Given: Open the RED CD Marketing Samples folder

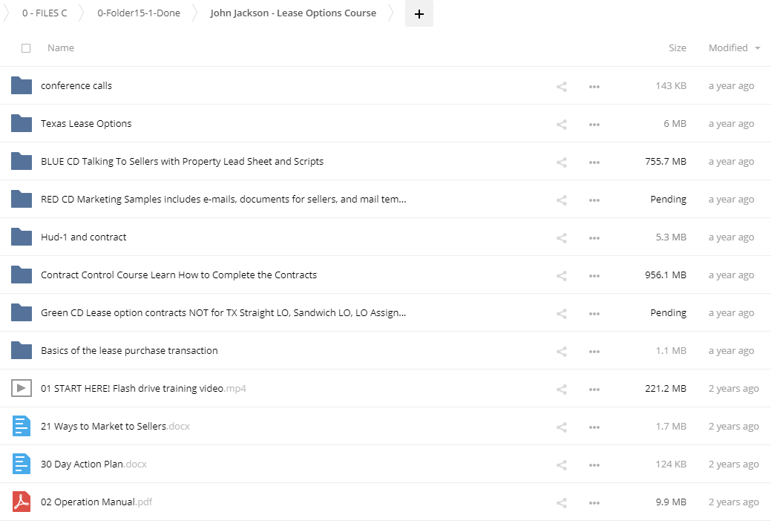Looking at the screenshot, I should 223,200.
